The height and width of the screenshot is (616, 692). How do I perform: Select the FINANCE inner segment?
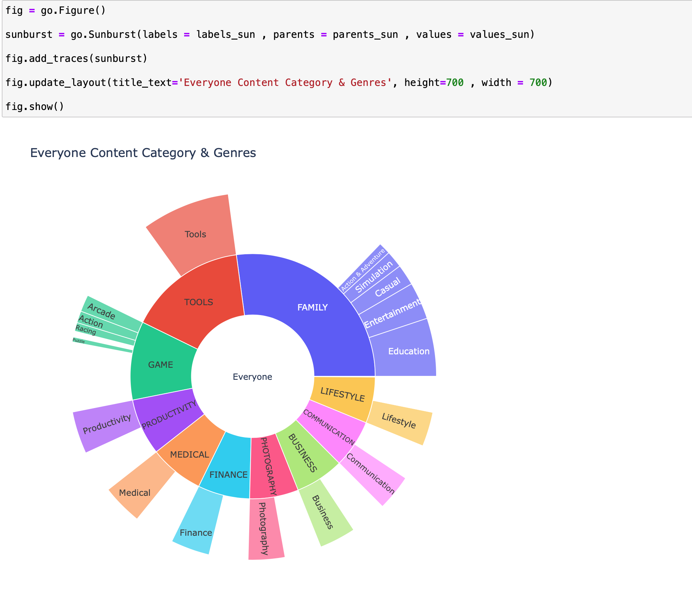pyautogui.click(x=228, y=475)
